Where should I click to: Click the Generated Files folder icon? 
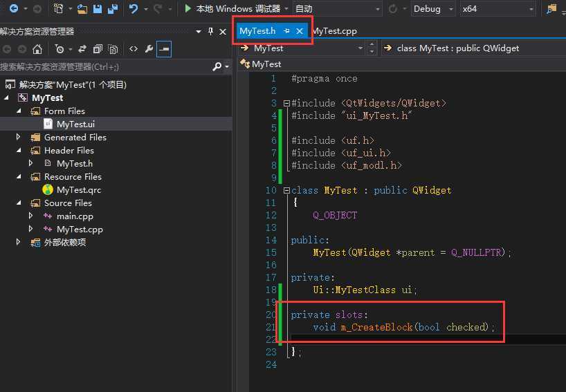(35, 137)
